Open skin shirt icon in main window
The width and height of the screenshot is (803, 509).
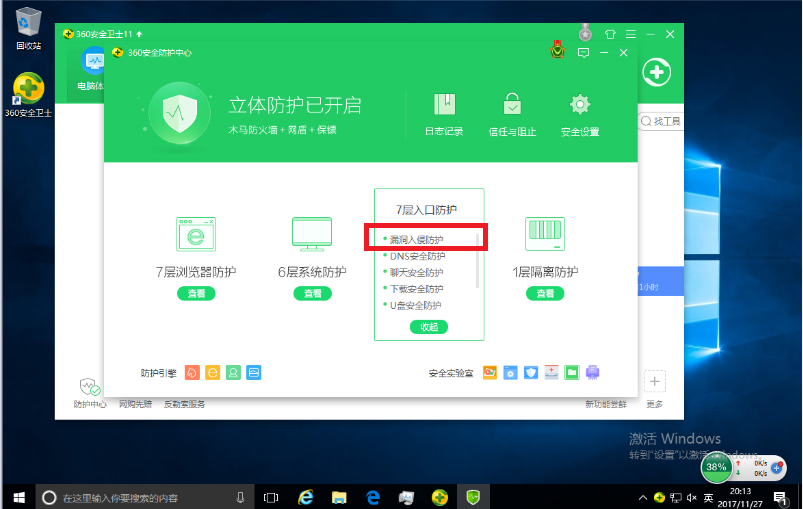610,34
